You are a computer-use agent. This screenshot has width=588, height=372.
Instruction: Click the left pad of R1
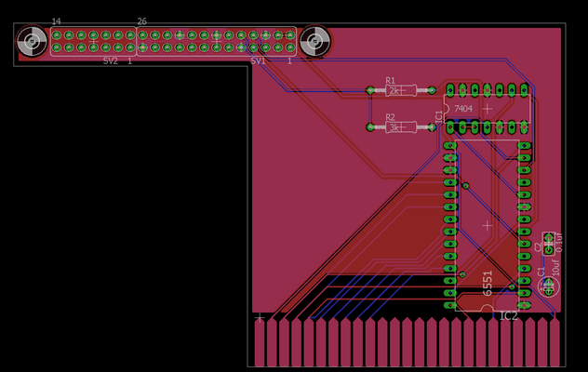[x=371, y=90]
